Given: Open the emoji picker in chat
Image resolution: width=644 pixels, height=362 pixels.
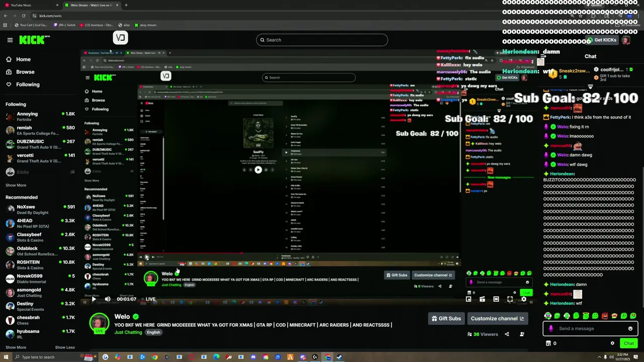Looking at the screenshot, I should pos(630,329).
